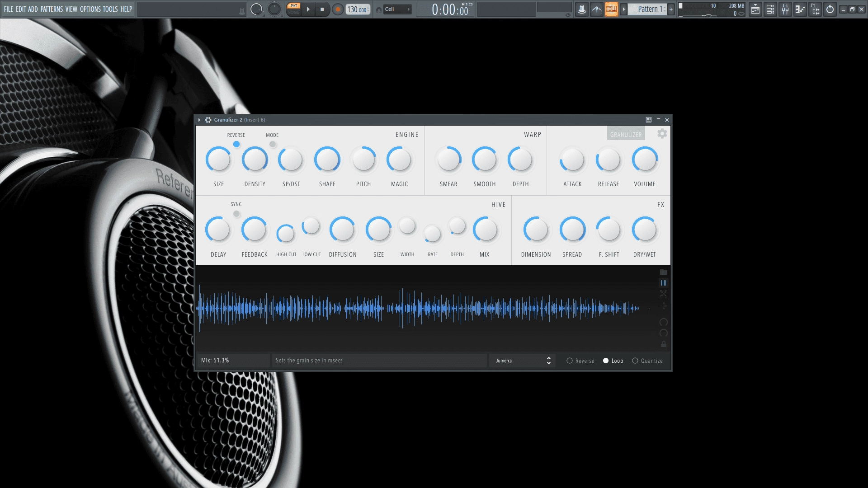868x488 pixels.
Task: Click the main volume knob in top toolbar
Action: pos(256,9)
